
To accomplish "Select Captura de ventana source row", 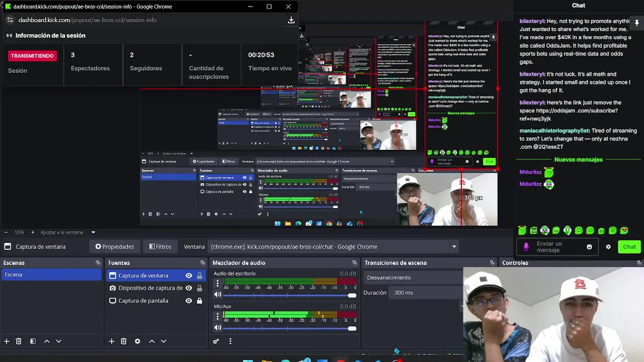I will pos(156,276).
